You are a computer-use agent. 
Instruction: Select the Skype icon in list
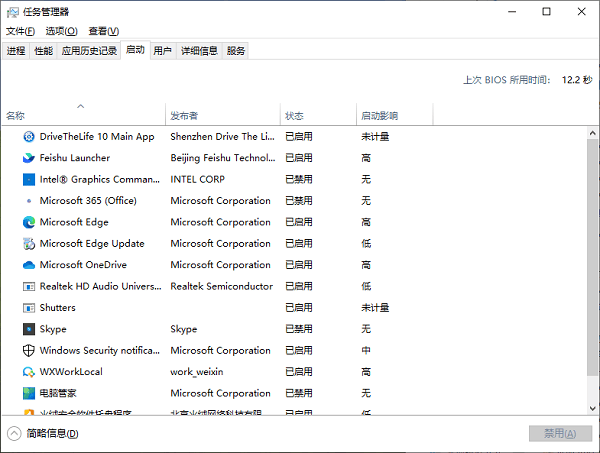[x=29, y=329]
